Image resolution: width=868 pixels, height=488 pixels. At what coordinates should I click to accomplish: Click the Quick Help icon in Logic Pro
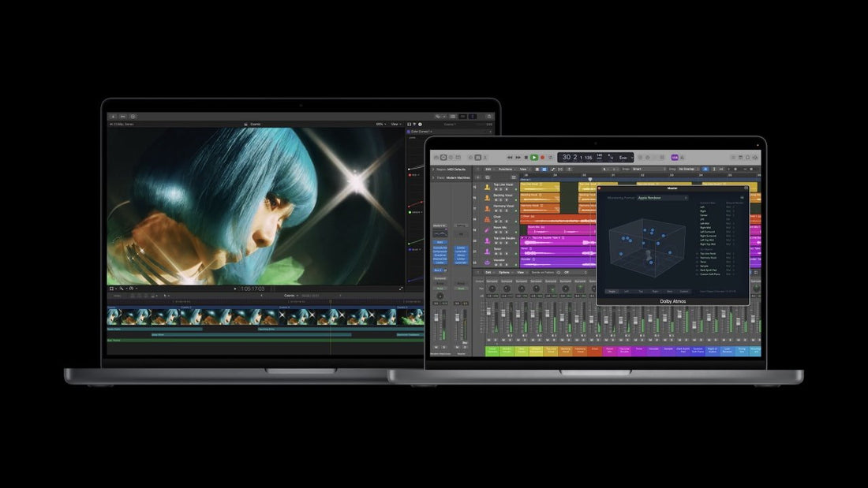[451, 157]
